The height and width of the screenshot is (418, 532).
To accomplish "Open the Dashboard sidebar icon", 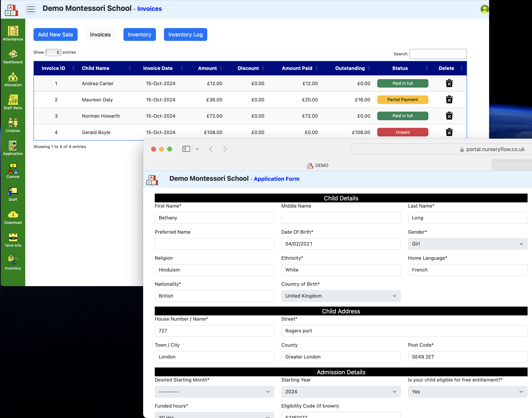I will [13, 57].
